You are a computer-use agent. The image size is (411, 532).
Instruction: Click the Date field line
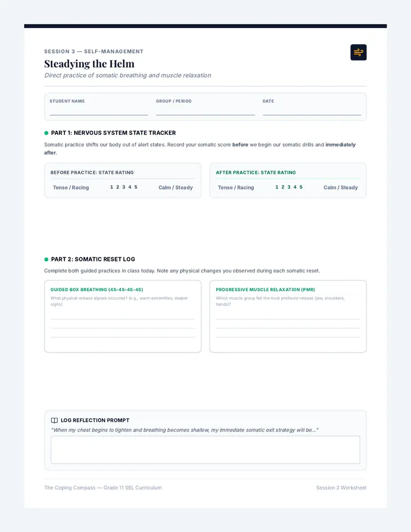tap(312, 111)
